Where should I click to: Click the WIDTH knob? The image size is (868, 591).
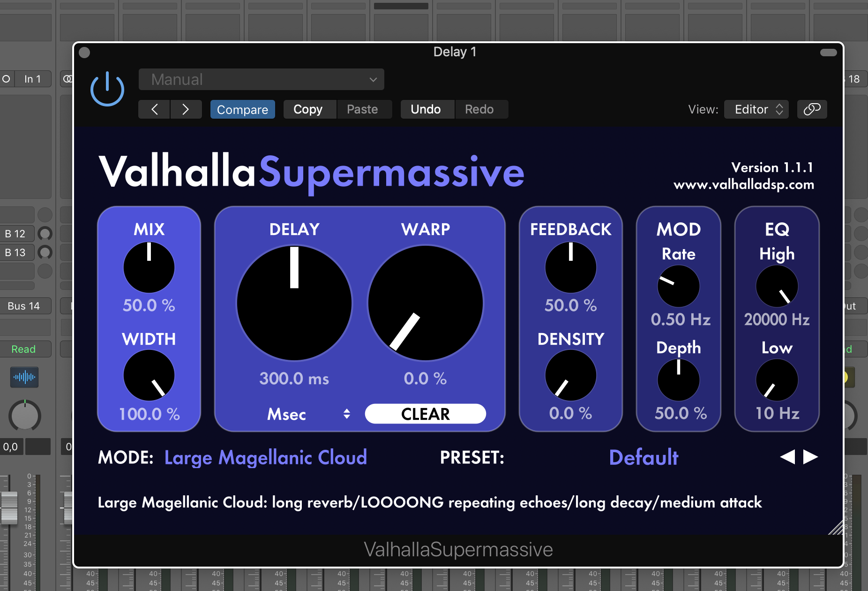pos(149,375)
